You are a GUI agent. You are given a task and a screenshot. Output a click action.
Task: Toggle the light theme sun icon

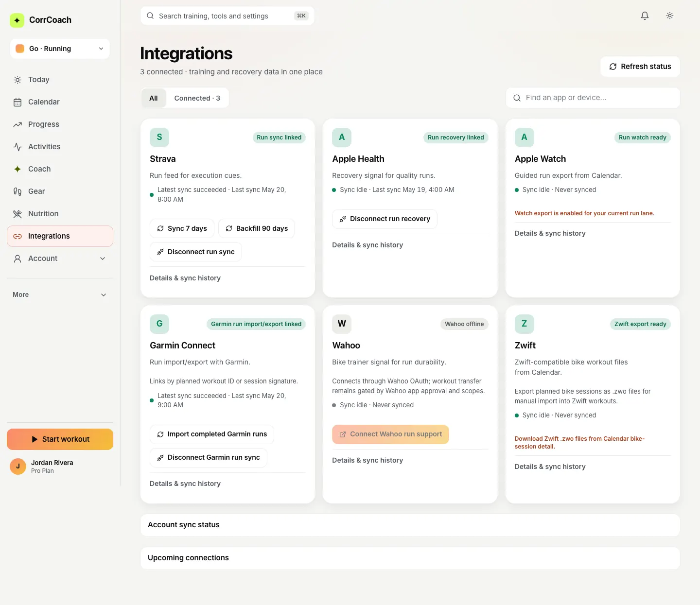[x=670, y=16]
